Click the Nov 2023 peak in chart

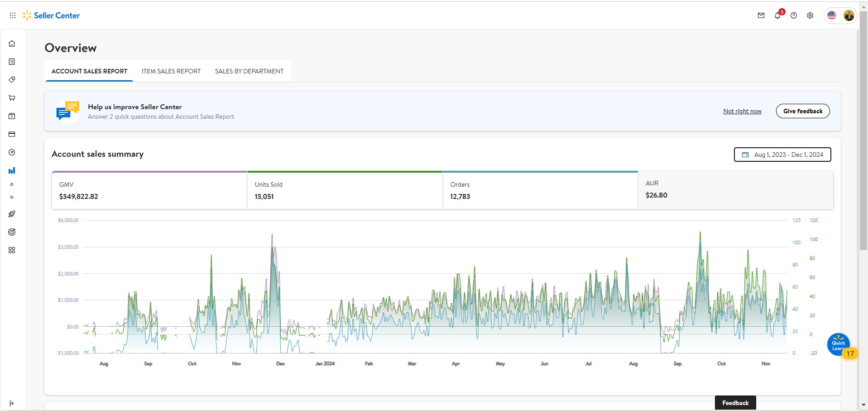pos(272,235)
